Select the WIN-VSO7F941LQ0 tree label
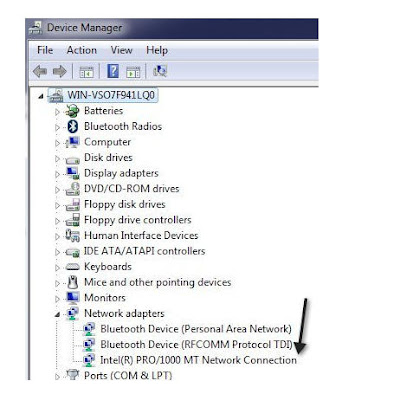The image size is (400, 394). (x=111, y=95)
